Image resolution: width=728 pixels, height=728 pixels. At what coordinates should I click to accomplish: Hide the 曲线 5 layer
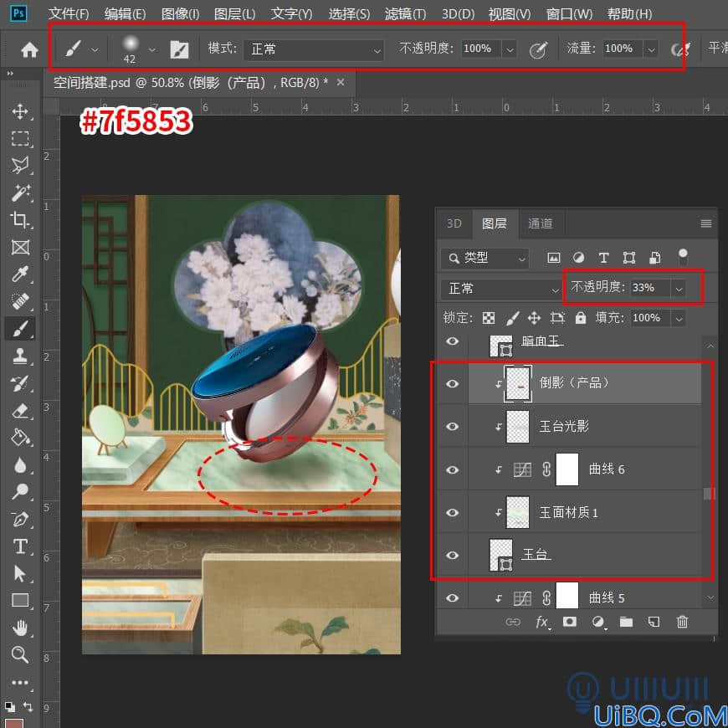[x=452, y=597]
